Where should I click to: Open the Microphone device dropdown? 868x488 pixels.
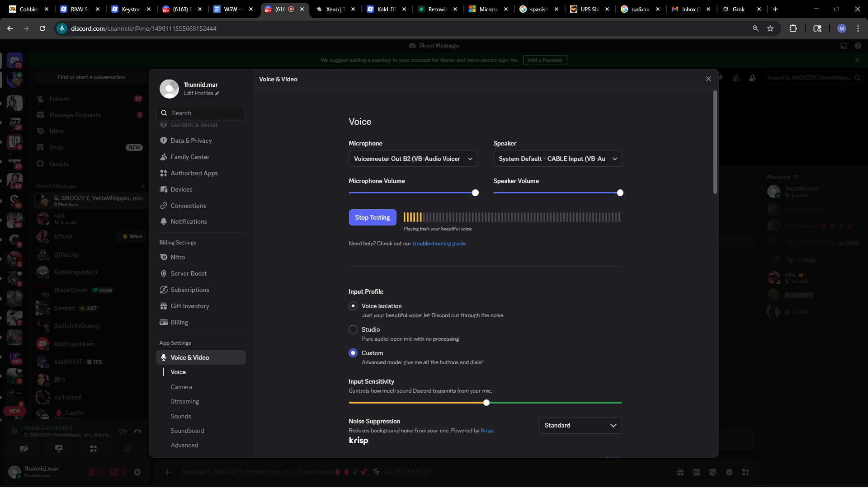pos(413,159)
